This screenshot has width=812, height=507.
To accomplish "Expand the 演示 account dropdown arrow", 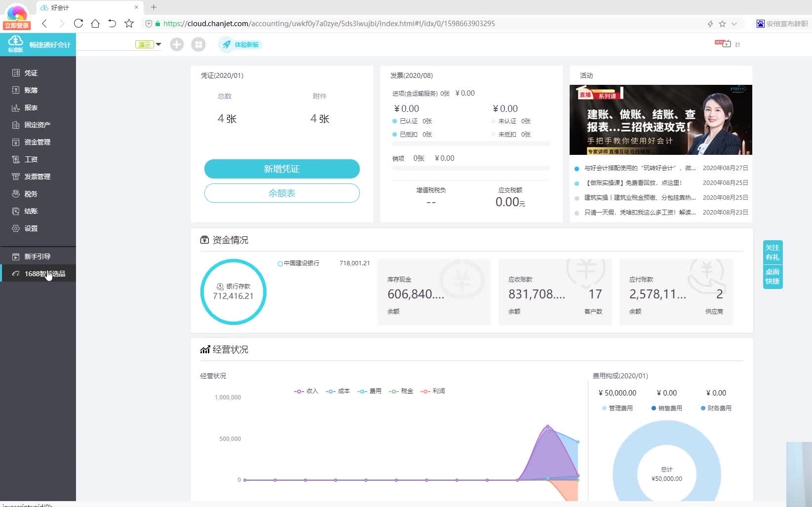I will pyautogui.click(x=158, y=44).
